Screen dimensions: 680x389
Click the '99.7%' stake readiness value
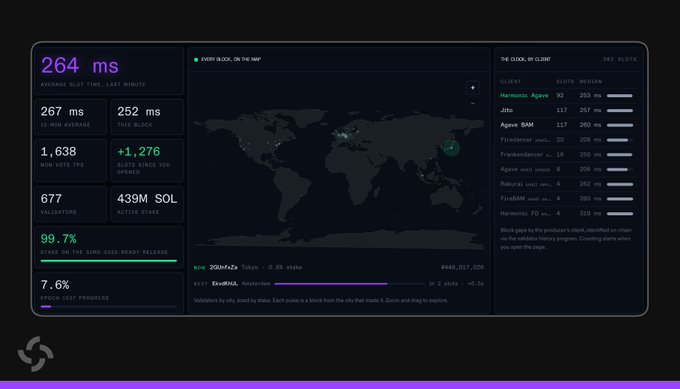pyautogui.click(x=58, y=239)
